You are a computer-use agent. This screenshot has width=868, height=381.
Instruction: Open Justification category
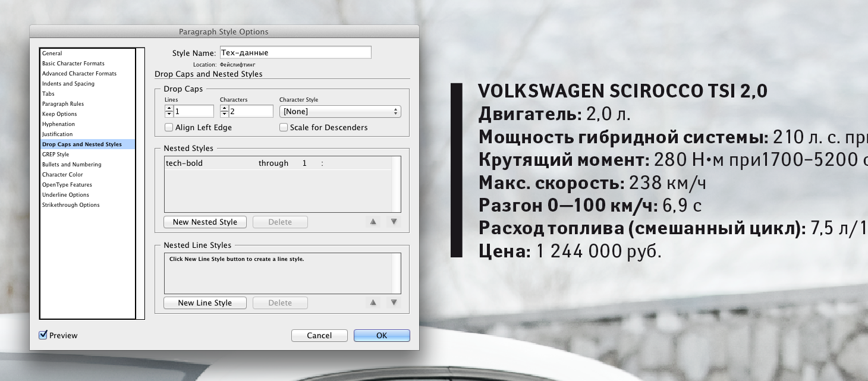(x=87, y=134)
